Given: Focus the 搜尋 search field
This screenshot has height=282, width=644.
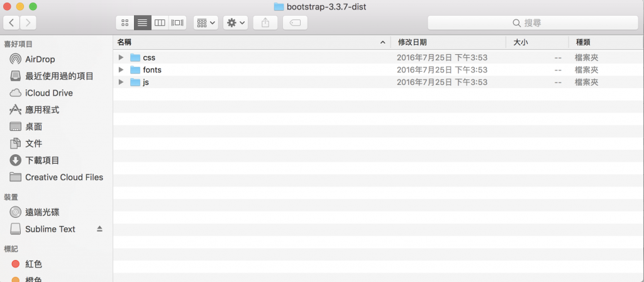Looking at the screenshot, I should pos(533,23).
